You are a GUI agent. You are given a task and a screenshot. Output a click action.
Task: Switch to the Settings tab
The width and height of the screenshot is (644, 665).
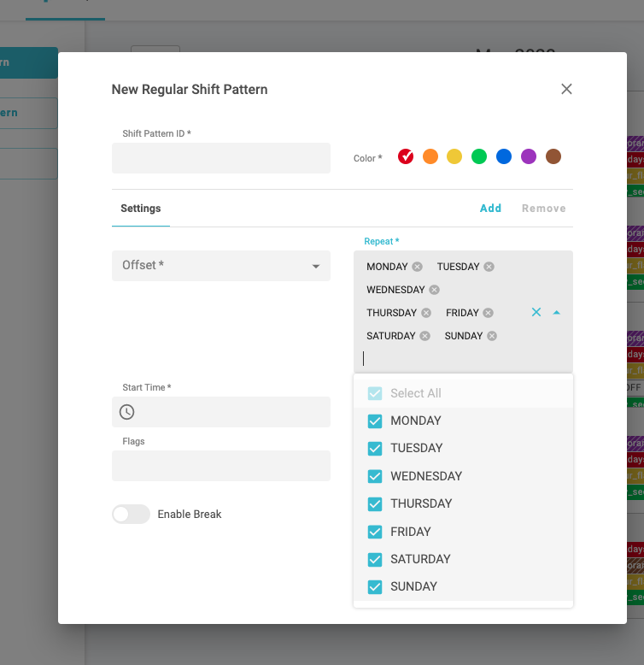pos(141,209)
